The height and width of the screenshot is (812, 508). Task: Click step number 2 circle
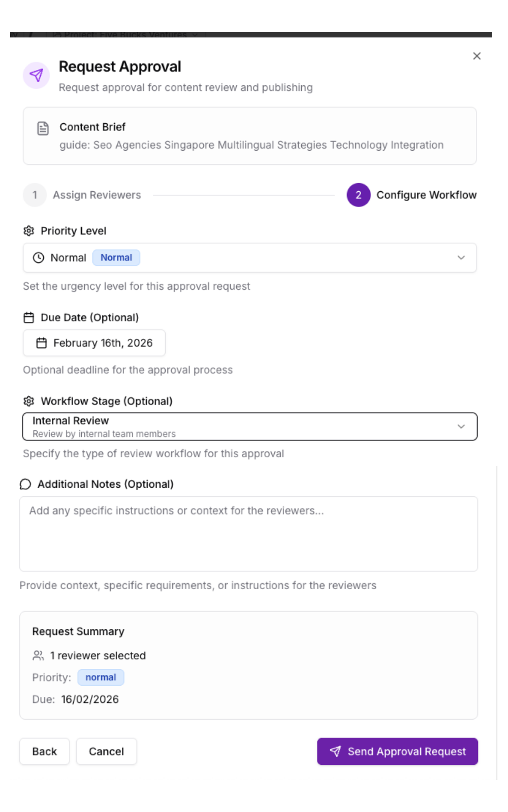click(x=358, y=195)
